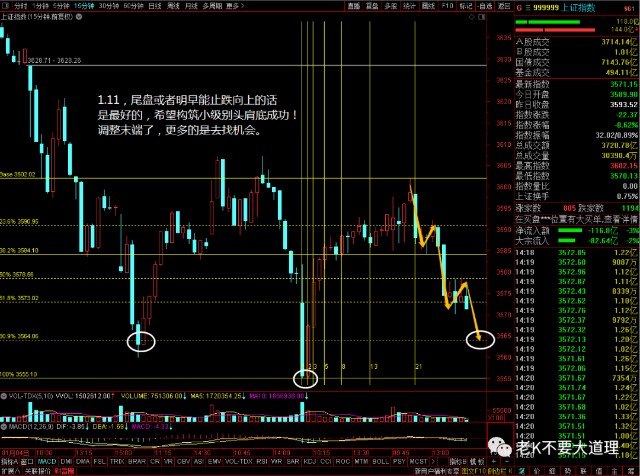Open the 关联报价 tab
The image size is (640, 476).
[38, 471]
